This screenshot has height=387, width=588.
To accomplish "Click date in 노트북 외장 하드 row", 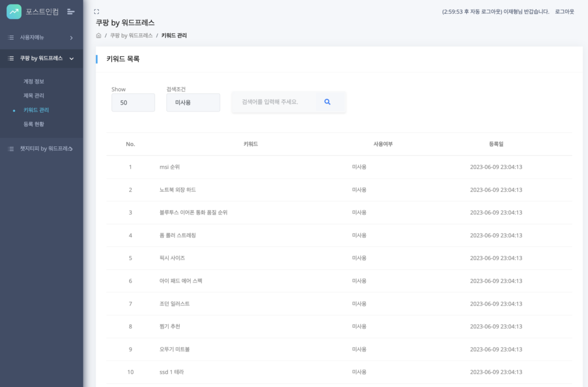I will click(496, 189).
